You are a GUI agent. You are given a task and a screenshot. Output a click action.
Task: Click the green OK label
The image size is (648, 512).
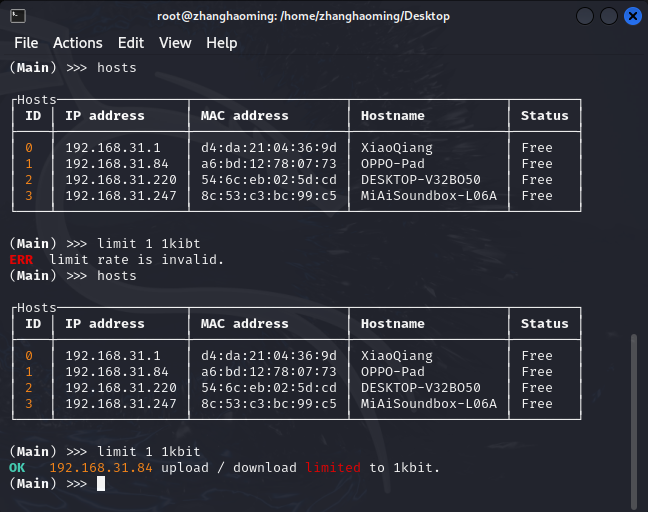17,468
